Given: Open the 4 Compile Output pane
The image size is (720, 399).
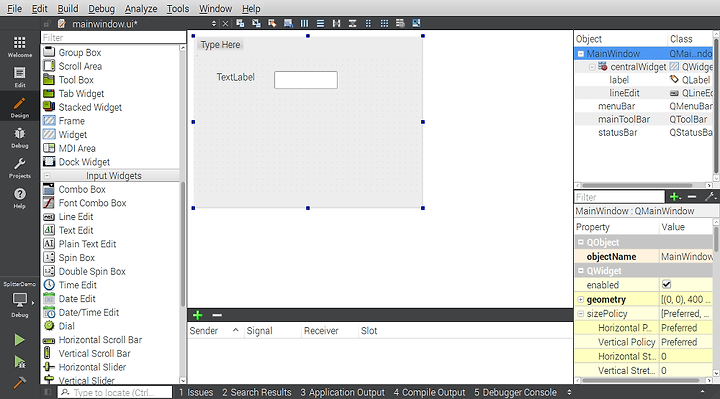Looking at the screenshot, I should coord(429,392).
